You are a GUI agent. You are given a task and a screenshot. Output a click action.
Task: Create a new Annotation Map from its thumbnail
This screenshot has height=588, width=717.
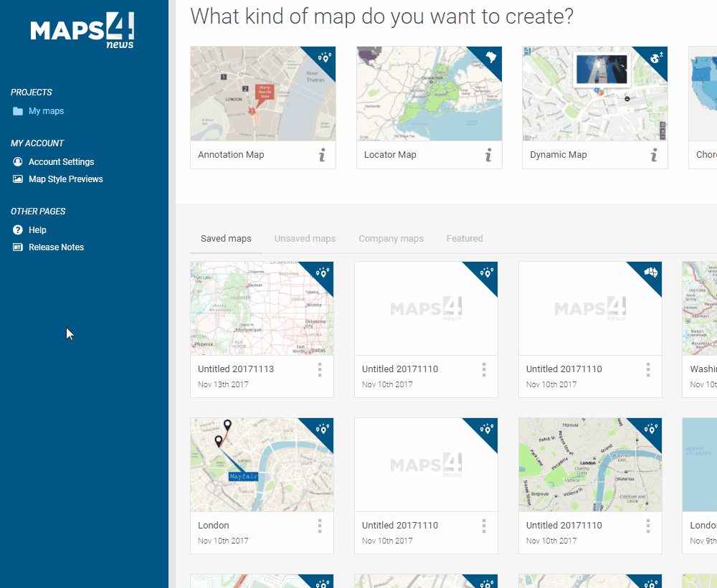[x=263, y=94]
